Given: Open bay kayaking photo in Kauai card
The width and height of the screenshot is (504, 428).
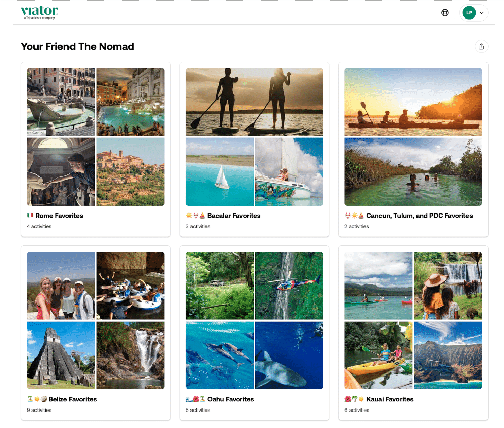Looking at the screenshot, I should point(378,286).
